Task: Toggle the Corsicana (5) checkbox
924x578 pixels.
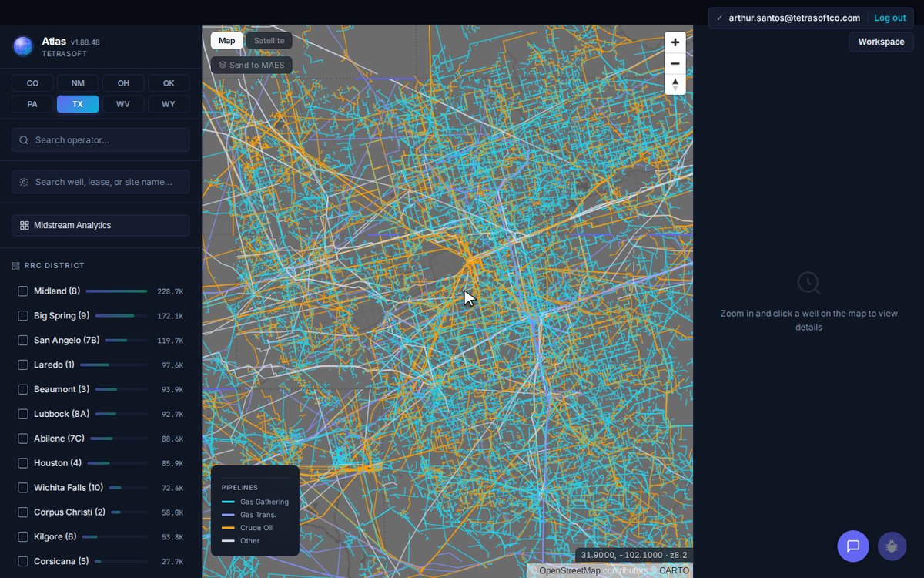Action: pyautogui.click(x=23, y=562)
